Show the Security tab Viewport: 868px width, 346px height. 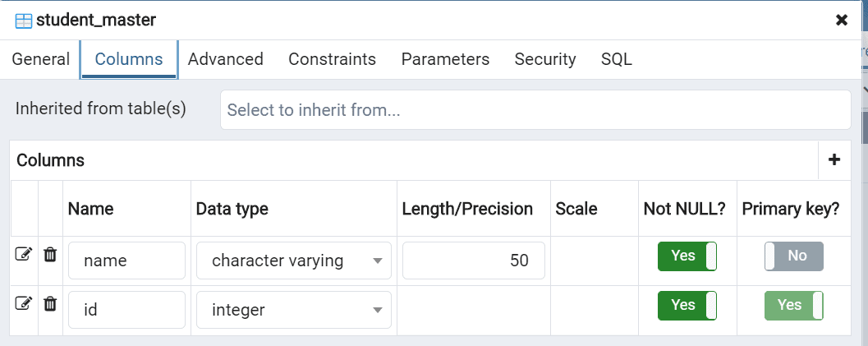pos(545,59)
